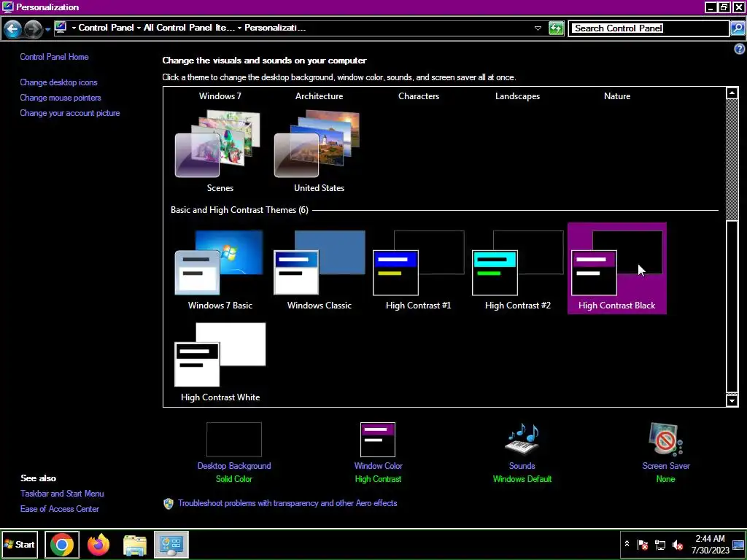Click the Personalization window title icon
Viewport: 747px width, 560px height.
pyautogui.click(x=7, y=7)
